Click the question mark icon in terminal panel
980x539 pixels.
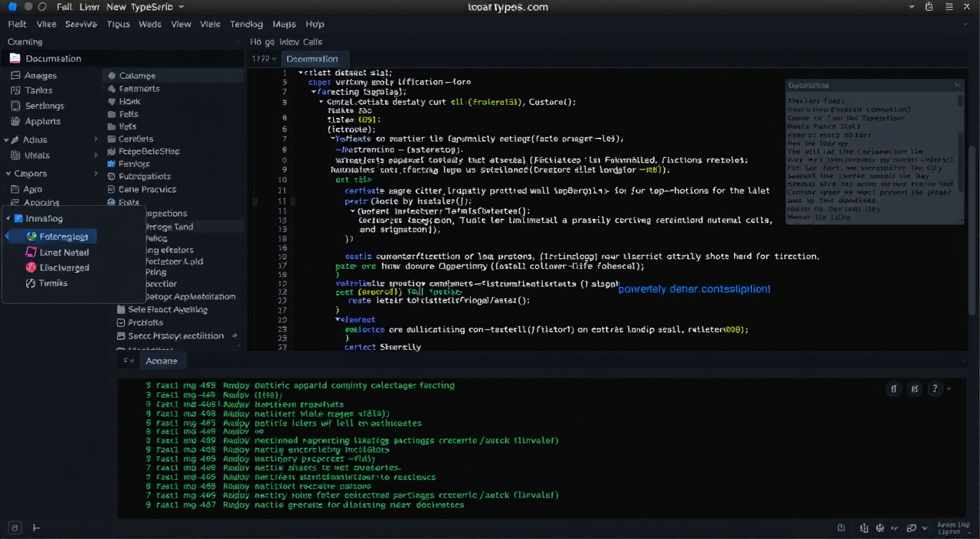[x=935, y=389]
